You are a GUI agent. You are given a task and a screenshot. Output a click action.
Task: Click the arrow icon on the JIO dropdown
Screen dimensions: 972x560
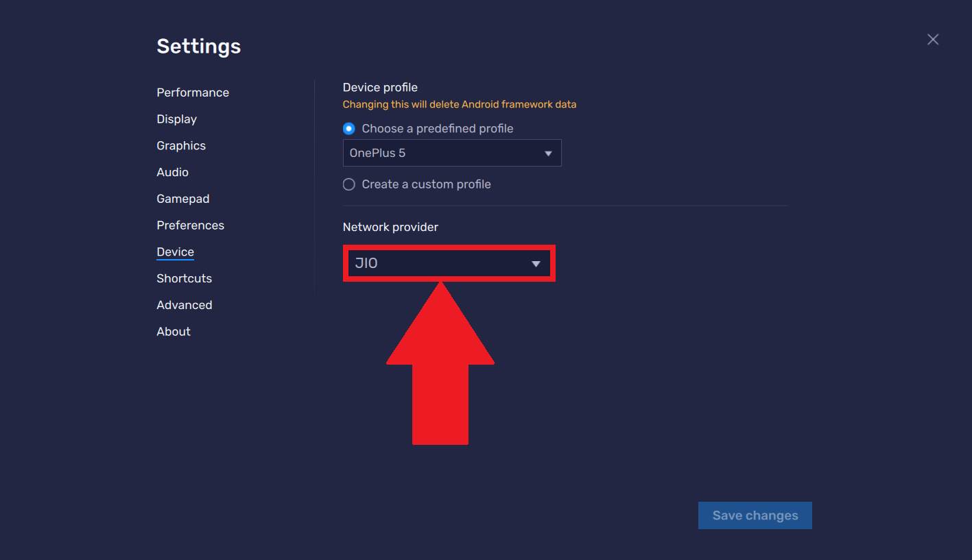[x=536, y=264]
